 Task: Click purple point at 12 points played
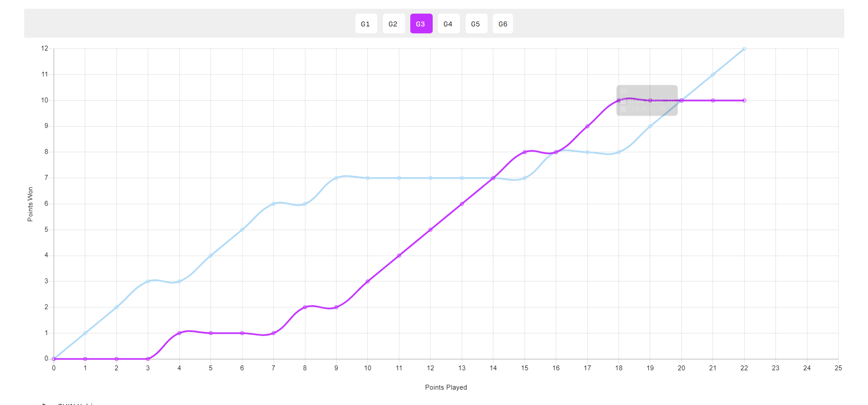[x=430, y=230]
